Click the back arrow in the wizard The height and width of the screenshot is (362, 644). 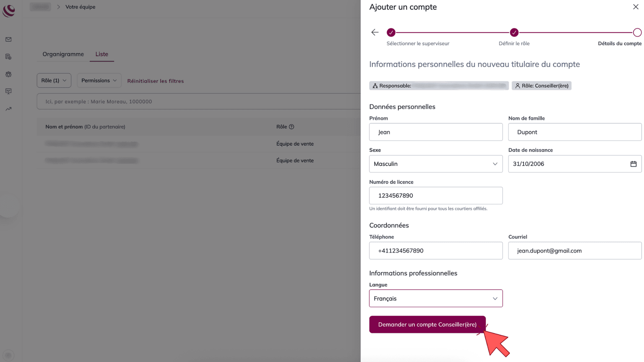coord(375,32)
